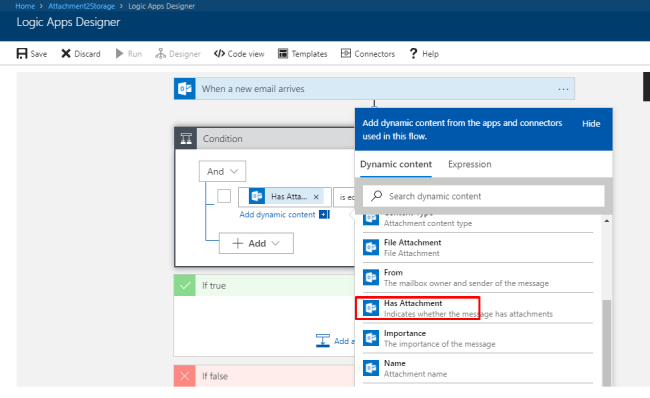Click the Add dynamic content link
Viewport: 650px width, 398px height.
click(x=277, y=214)
